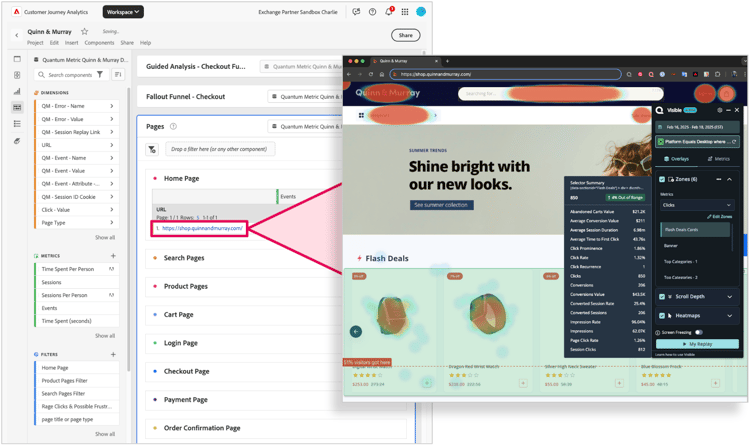
Task: Switch to the Metrics tab in Visible
Action: tap(718, 159)
